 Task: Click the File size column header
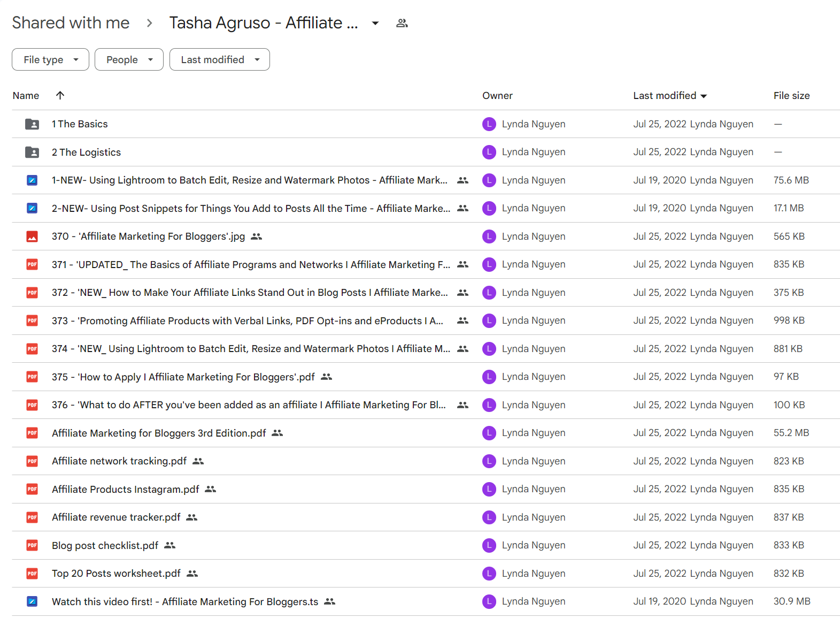791,95
